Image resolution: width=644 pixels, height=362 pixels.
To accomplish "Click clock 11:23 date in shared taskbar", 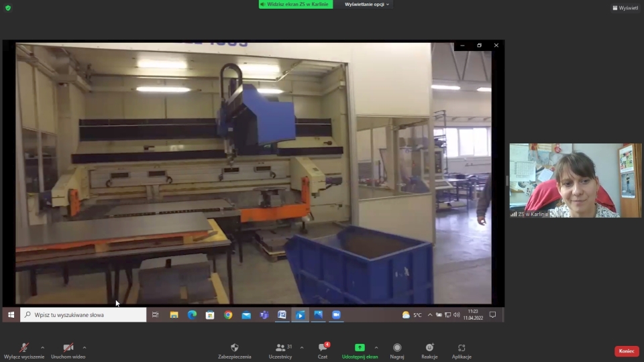I will click(473, 315).
